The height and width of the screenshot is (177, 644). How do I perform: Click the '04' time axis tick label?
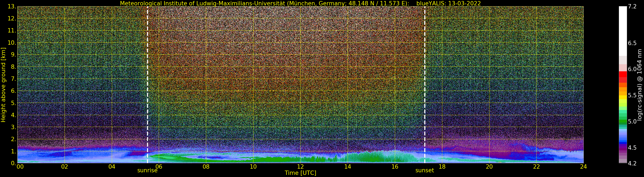(x=112, y=166)
